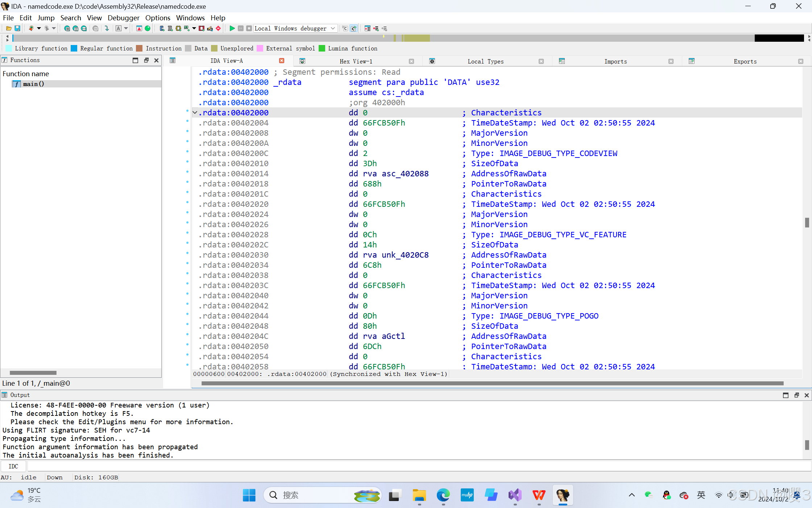This screenshot has height=508, width=812.
Task: Open dropdown arrow next to back navigation
Action: 39,28
